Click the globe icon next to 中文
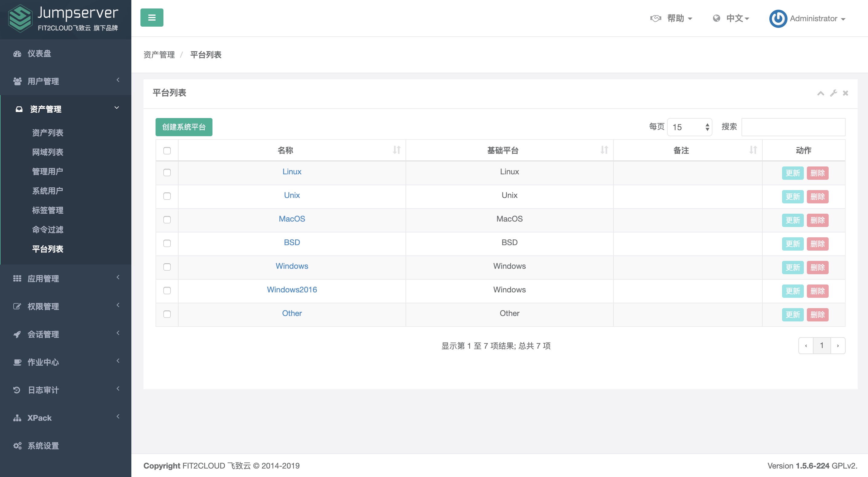 (x=716, y=18)
